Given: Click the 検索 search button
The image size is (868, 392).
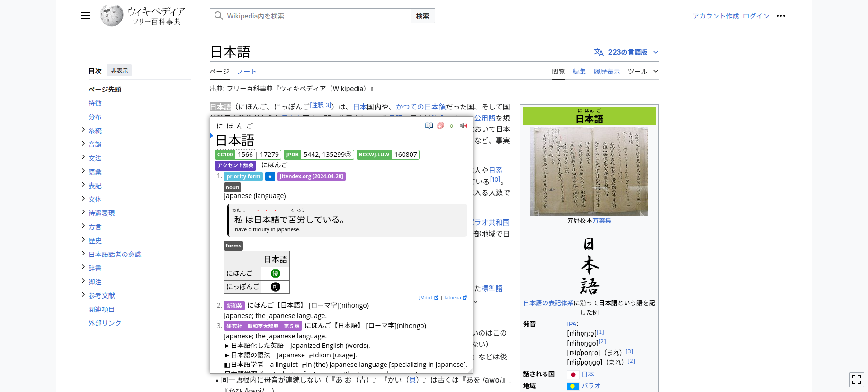Looking at the screenshot, I should coord(422,16).
